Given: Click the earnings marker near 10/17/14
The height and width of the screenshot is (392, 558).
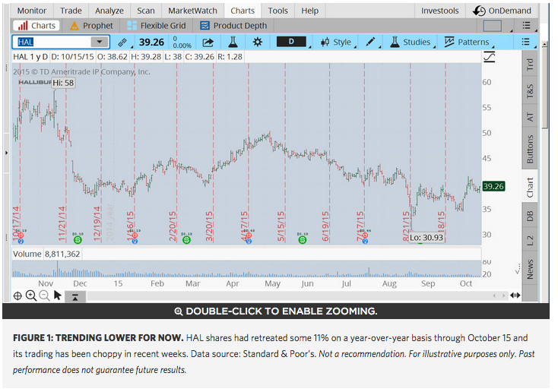Looking at the screenshot, I should (21, 236).
